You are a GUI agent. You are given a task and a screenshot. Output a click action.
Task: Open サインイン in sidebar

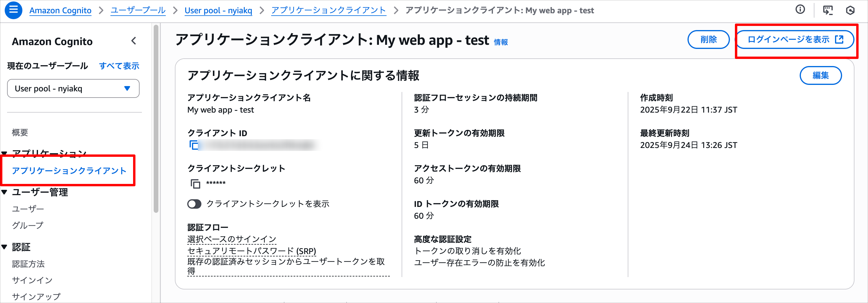click(x=32, y=280)
